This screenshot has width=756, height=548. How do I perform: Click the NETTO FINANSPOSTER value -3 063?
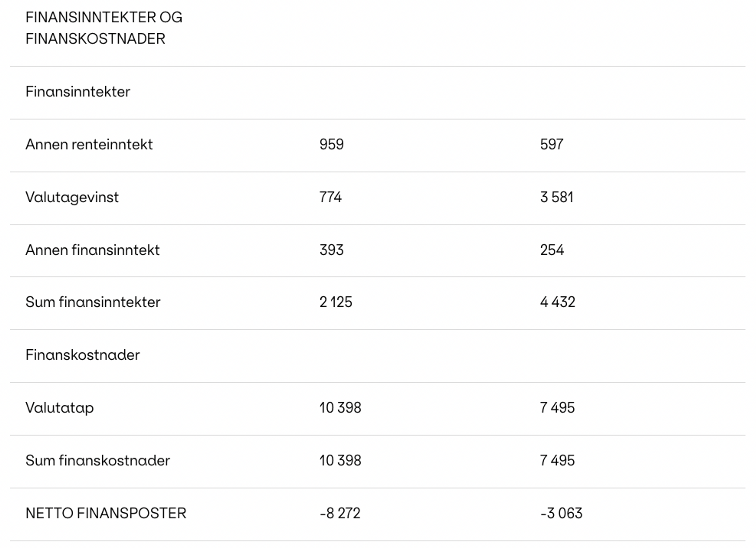click(561, 513)
